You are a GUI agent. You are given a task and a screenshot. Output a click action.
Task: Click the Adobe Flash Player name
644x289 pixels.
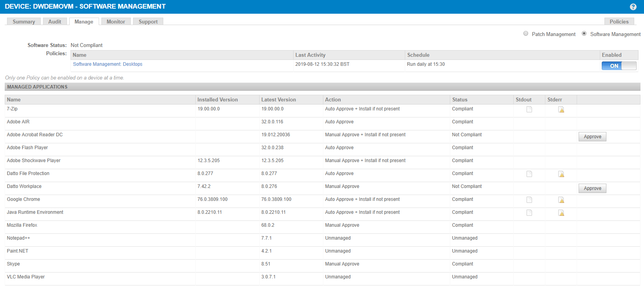(27, 148)
